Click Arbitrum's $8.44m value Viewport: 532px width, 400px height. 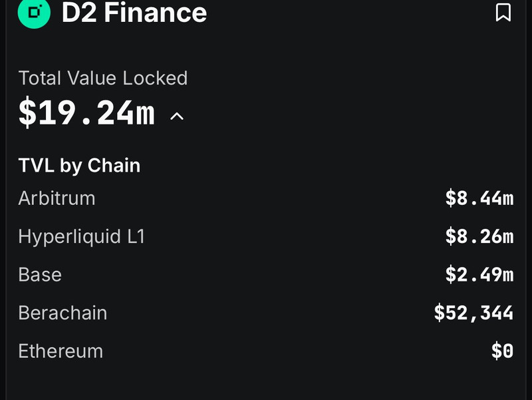[479, 198]
